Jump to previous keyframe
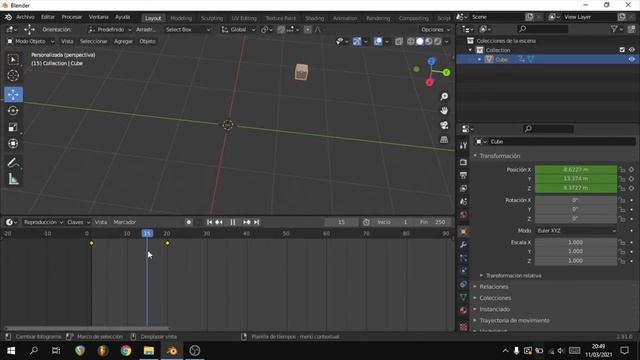The width and height of the screenshot is (640, 360). (219, 222)
